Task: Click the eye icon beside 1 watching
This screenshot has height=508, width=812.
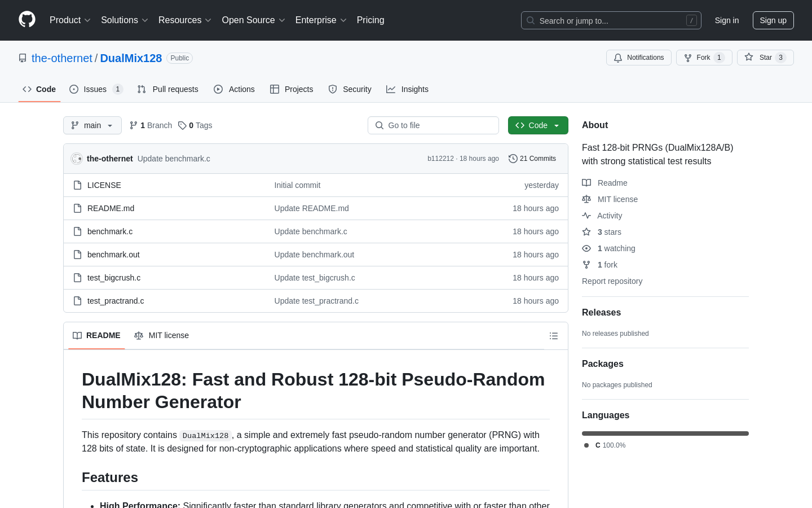Action: [586, 248]
